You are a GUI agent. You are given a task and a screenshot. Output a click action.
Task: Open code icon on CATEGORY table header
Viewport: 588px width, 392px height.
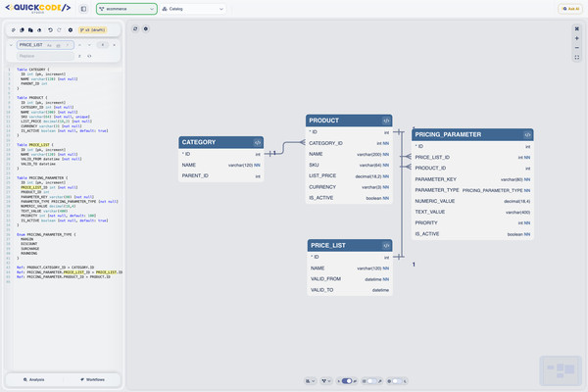pos(257,142)
